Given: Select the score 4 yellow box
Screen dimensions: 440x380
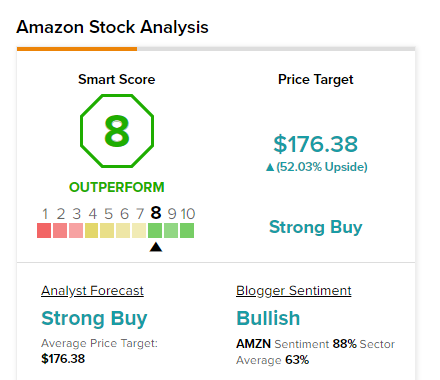Looking at the screenshot, I should coord(92,231).
